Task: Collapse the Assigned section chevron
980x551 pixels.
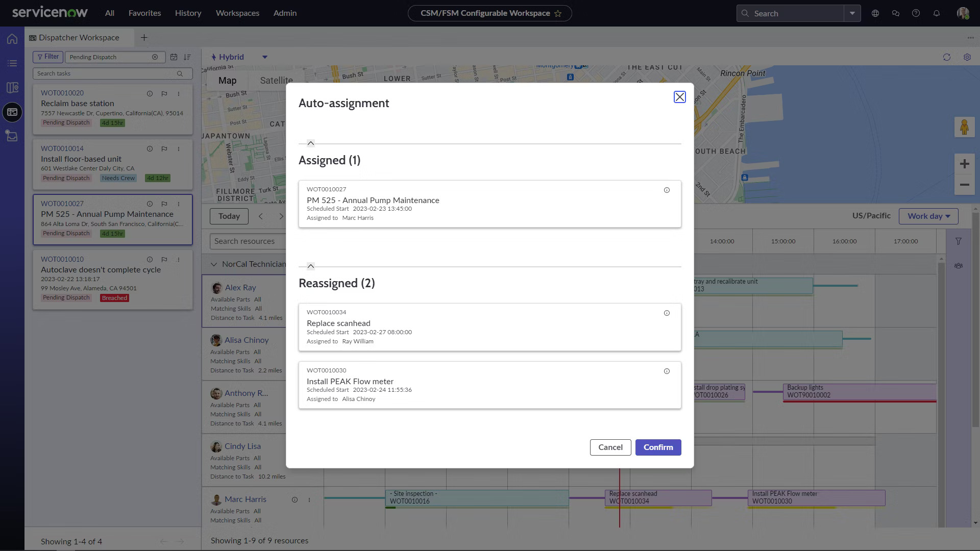Action: (311, 143)
